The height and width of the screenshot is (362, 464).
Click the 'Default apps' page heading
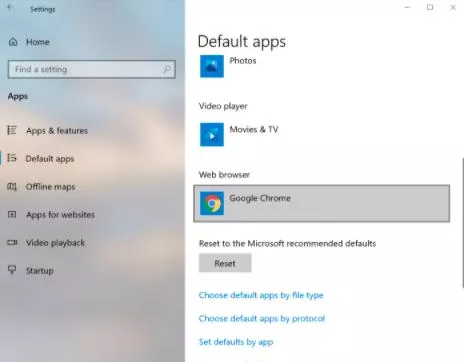tap(242, 42)
